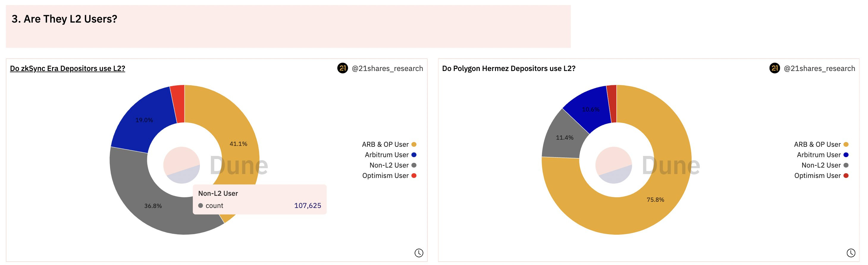Click the 107,625 count value in tooltip
Viewport: 868px width, 265px height.
click(307, 205)
